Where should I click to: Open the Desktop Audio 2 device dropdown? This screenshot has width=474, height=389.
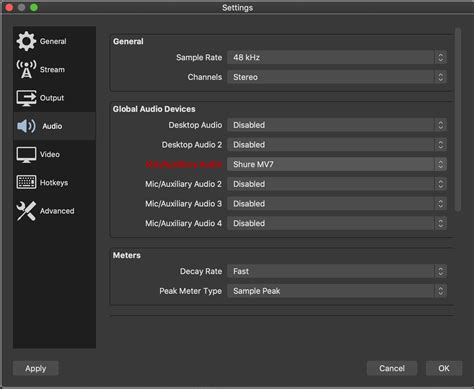337,145
